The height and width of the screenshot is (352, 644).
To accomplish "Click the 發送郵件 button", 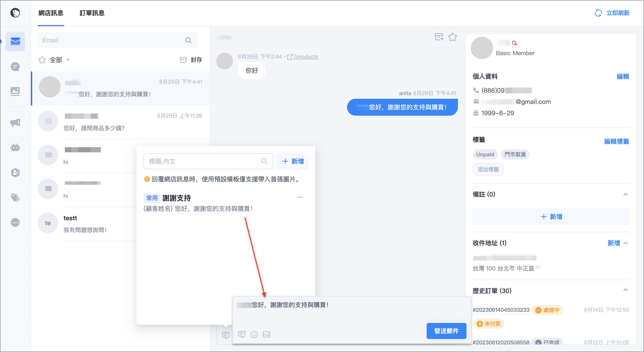I will tap(446, 331).
